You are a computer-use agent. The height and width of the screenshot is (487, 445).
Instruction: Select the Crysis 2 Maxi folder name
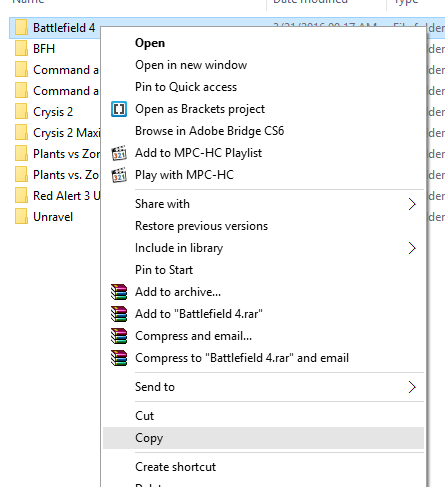[66, 133]
